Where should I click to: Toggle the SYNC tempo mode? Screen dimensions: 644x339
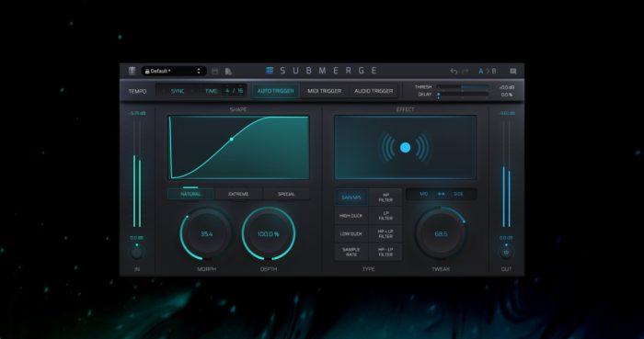click(178, 91)
